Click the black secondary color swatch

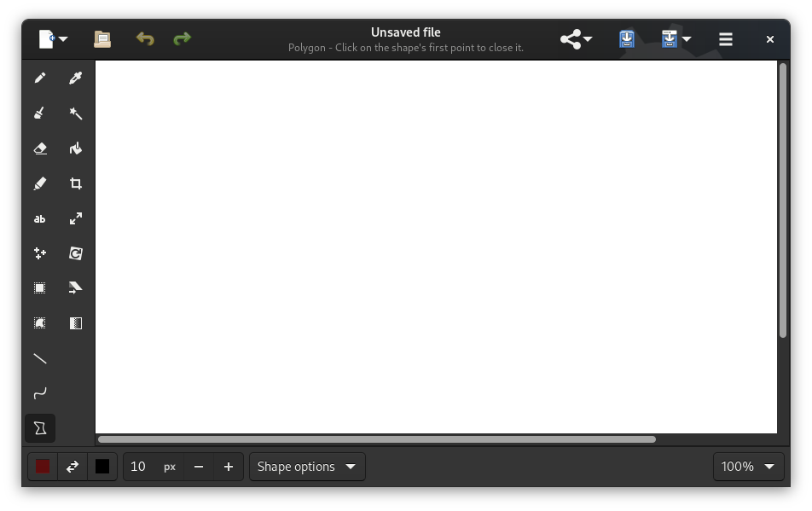point(102,467)
